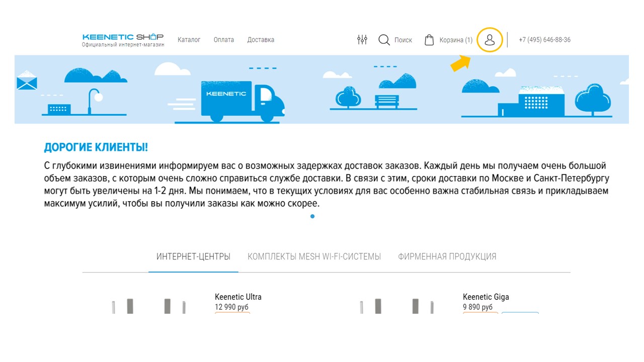644x362 pixels.
Task: Click the carousel pagination dot below the notice
Action: (312, 216)
